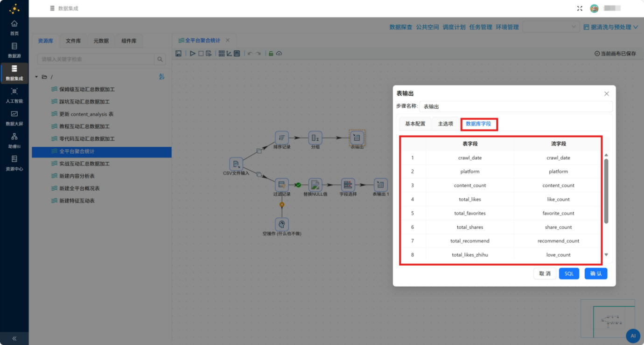Click the 确认 button
644x345 pixels.
596,274
